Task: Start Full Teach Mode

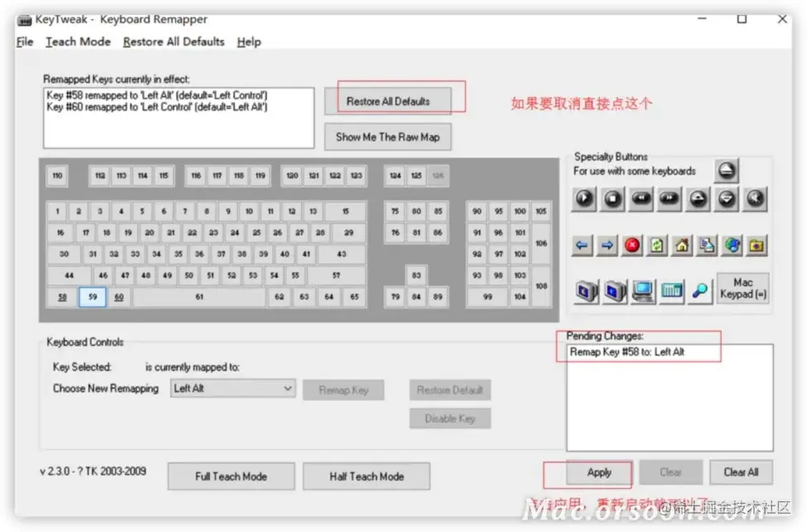Action: [x=231, y=476]
